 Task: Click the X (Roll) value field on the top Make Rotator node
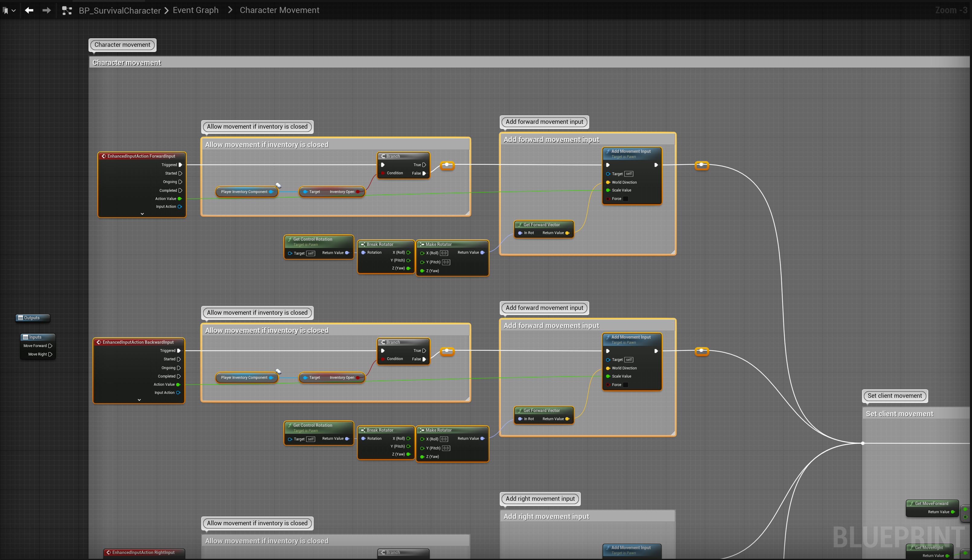pyautogui.click(x=444, y=253)
